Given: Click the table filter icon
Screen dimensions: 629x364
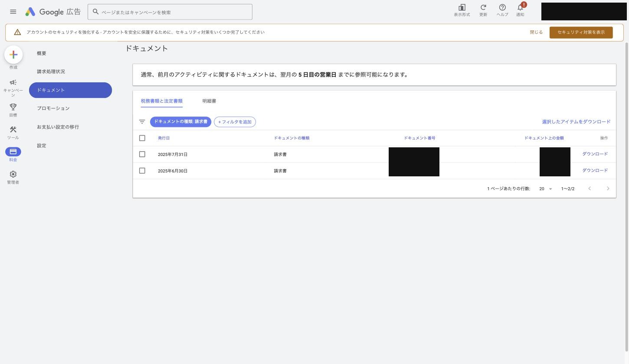Looking at the screenshot, I should pos(142,122).
